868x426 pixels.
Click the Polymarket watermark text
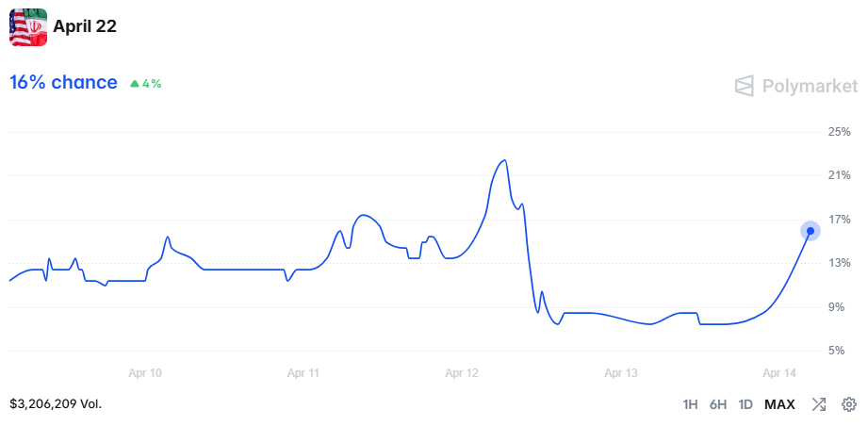click(x=811, y=87)
